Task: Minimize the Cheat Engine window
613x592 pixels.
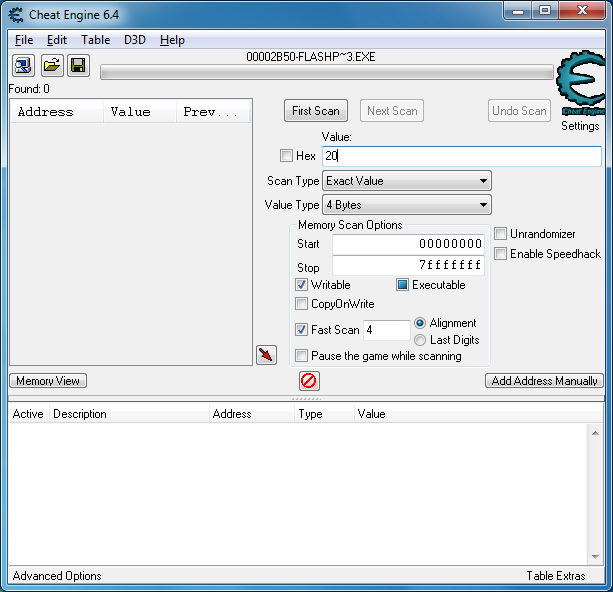Action: coord(518,11)
